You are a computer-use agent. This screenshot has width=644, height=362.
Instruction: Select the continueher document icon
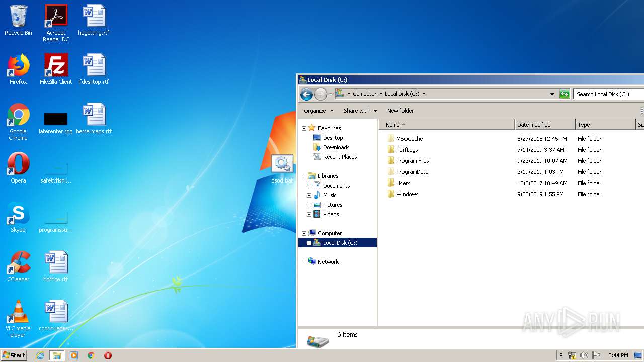(56, 316)
